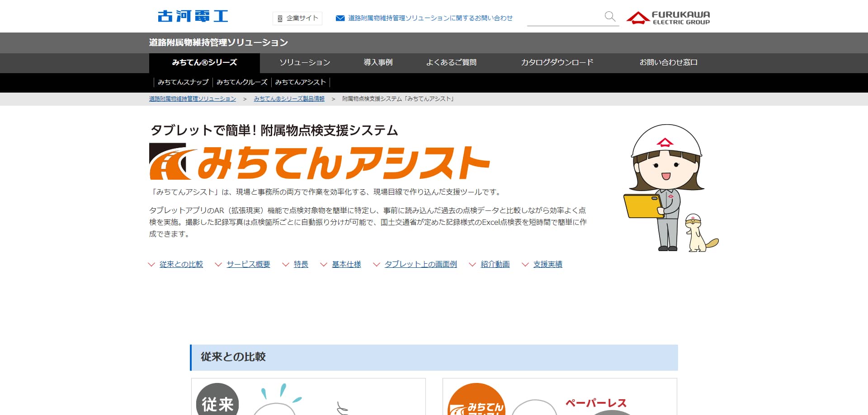Click chevron next to サービス概要

218,265
